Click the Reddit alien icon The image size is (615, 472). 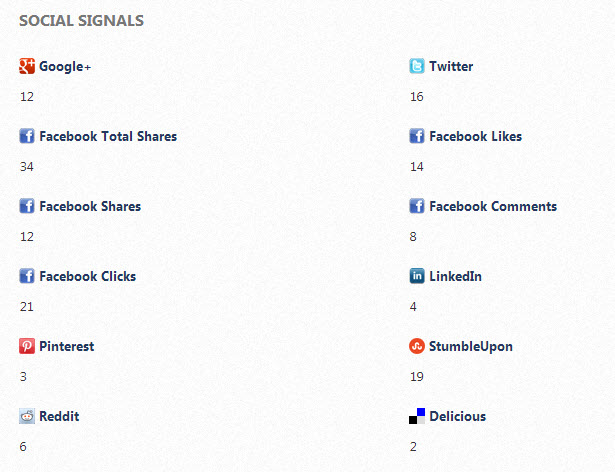27,417
